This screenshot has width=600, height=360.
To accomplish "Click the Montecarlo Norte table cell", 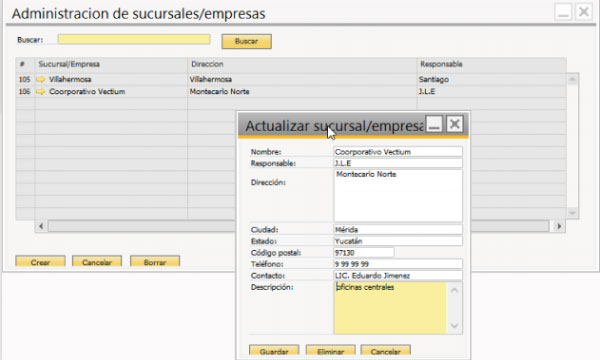I will pos(219,92).
